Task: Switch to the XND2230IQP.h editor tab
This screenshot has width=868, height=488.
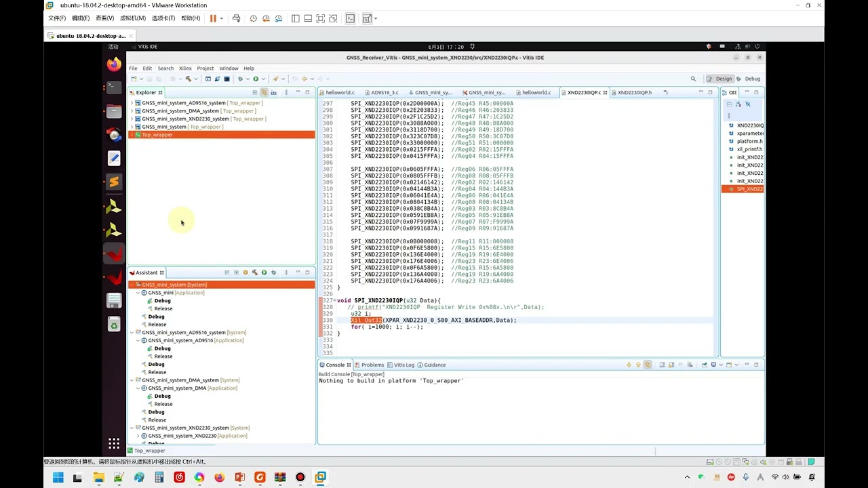Action: click(x=635, y=92)
